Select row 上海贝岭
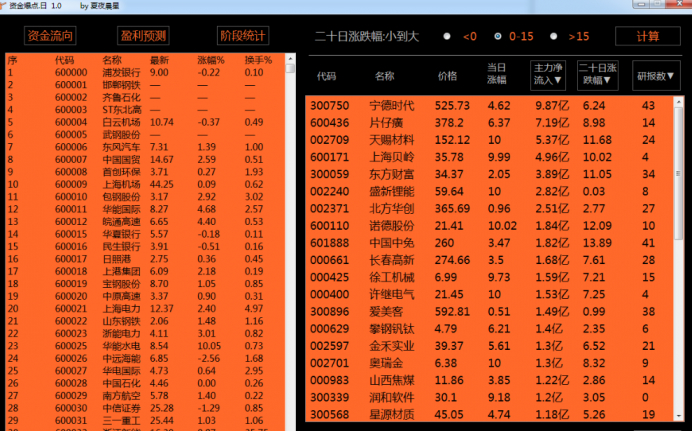Screen dimensions: 692x431 [490, 157]
